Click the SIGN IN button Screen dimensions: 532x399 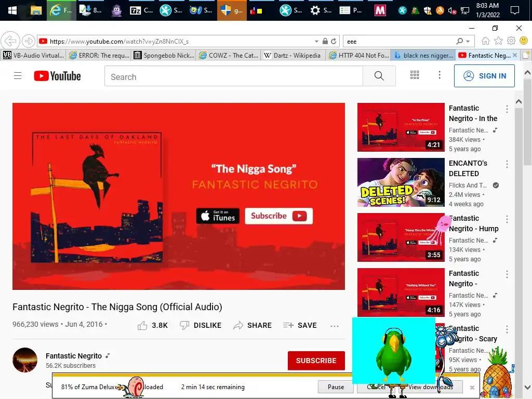(484, 76)
